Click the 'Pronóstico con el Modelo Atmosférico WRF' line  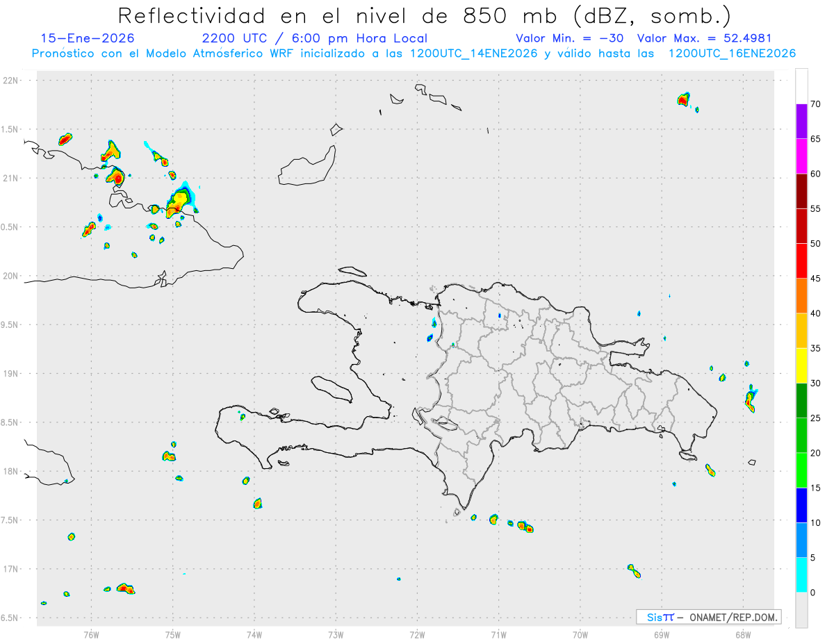(414, 53)
